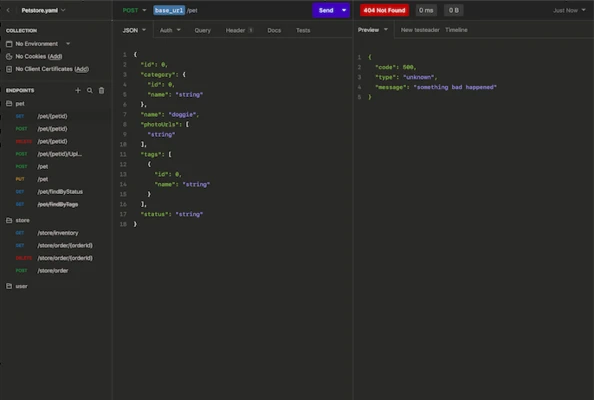Click the "something bad happened" response message

click(455, 87)
